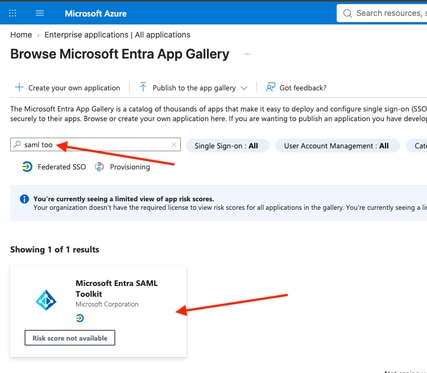The height and width of the screenshot is (373, 427).
Task: Go to Home breadcrumb
Action: tap(21, 35)
